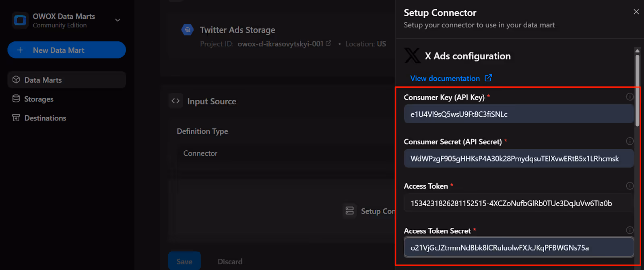Click the Destinations archive icon
Viewport: 644px width, 270px height.
[x=16, y=118]
